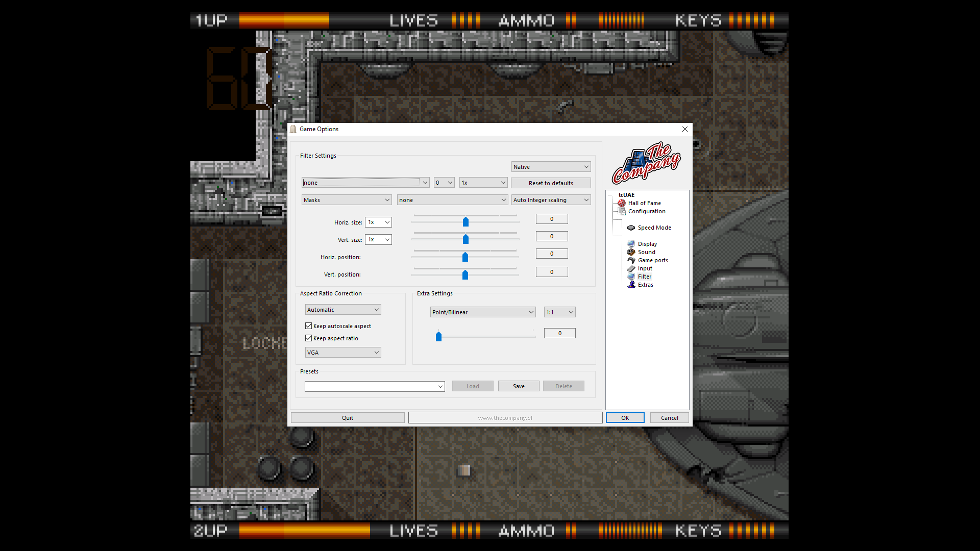Click the Quit button
Screen dimensions: 980x551
coord(348,418)
